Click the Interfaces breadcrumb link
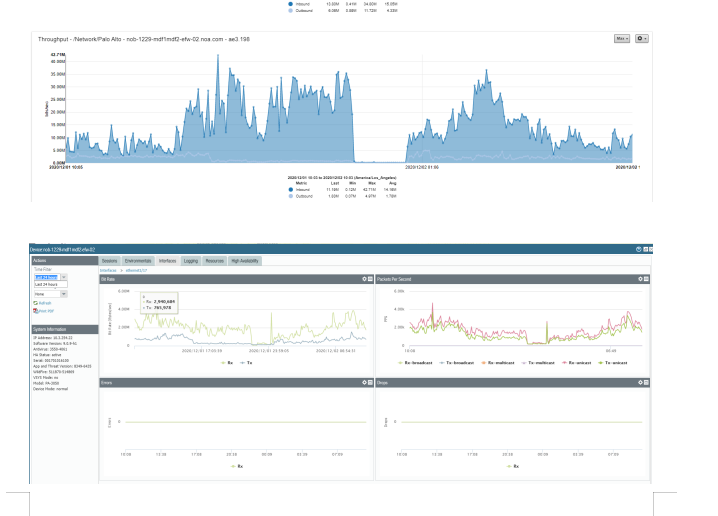The height and width of the screenshot is (516, 718). (x=109, y=270)
